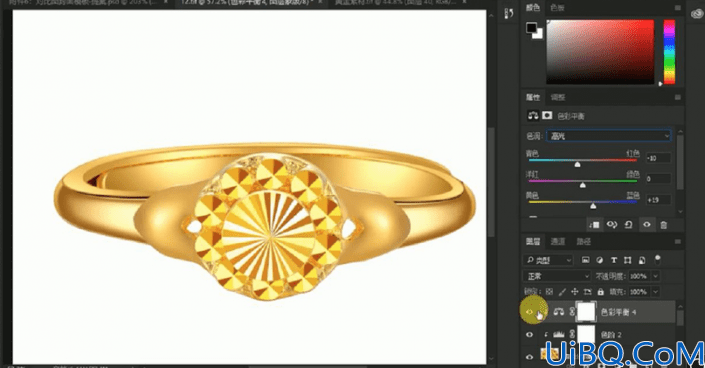The height and width of the screenshot is (368, 705).
Task: Click the mask icon in Properties panel
Action: click(547, 116)
